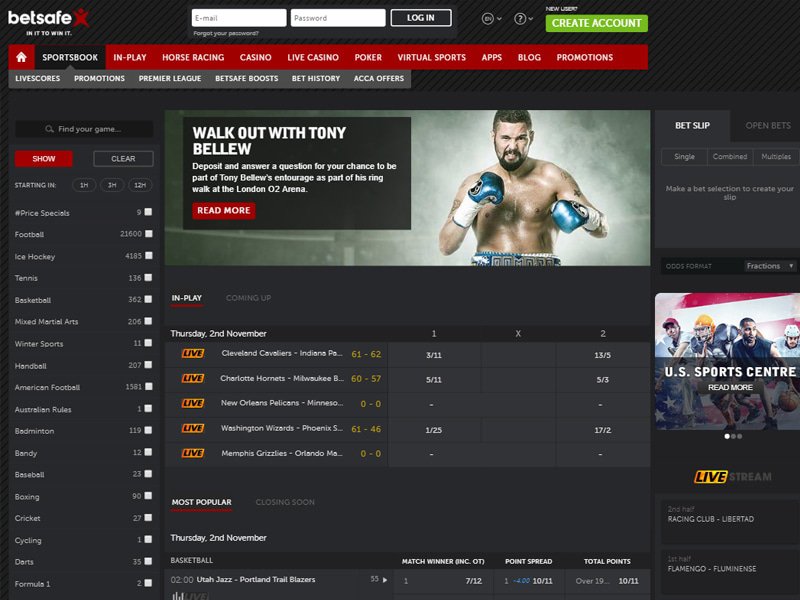800x600 pixels.
Task: Select the first carousel dot under U.S. Sports Centre
Action: (x=727, y=436)
